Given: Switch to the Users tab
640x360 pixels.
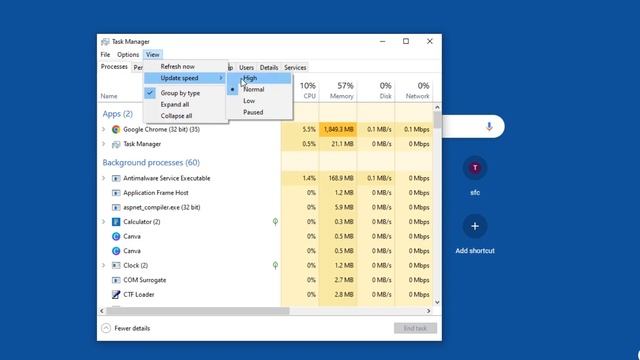Looking at the screenshot, I should pyautogui.click(x=246, y=68).
